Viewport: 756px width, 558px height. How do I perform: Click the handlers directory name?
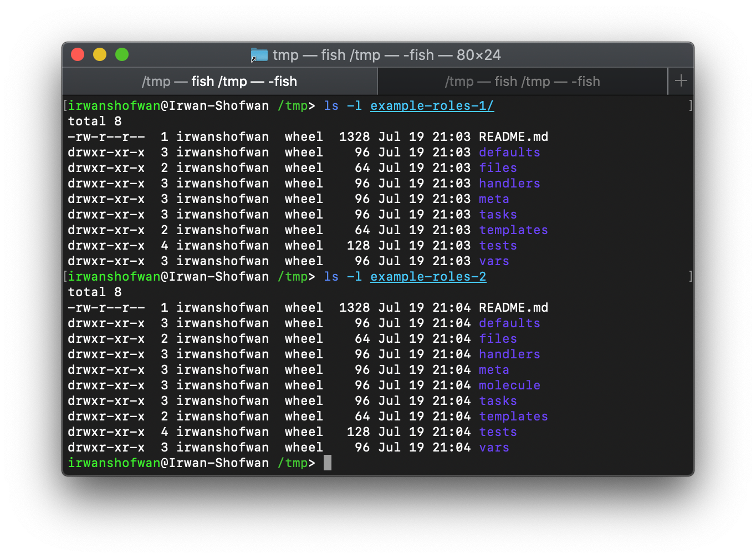coord(509,183)
